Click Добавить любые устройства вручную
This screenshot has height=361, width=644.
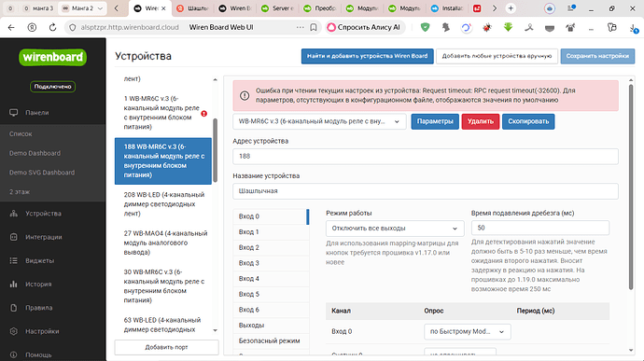497,56
